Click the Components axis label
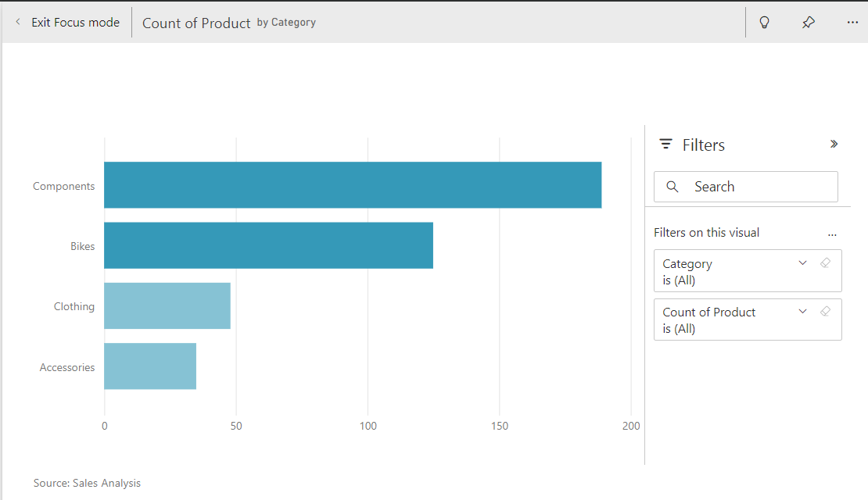Screen dimensions: 868x500 [63, 187]
